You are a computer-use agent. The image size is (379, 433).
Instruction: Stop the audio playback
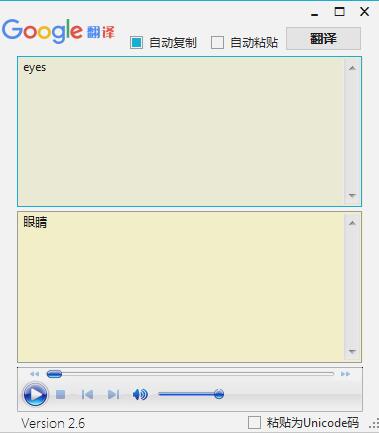tap(60, 395)
